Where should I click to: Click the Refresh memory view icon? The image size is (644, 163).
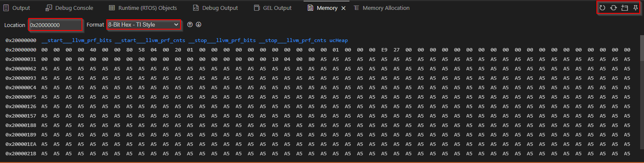pyautogui.click(x=602, y=8)
